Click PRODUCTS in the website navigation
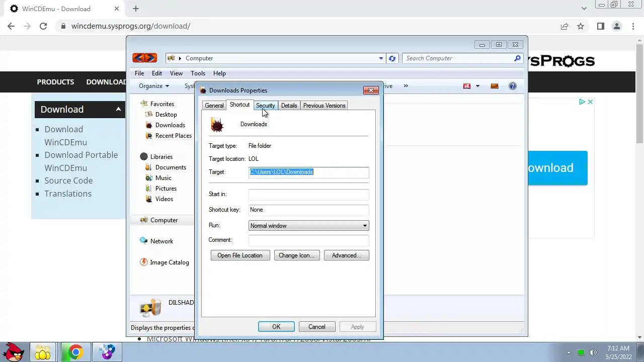 55,82
